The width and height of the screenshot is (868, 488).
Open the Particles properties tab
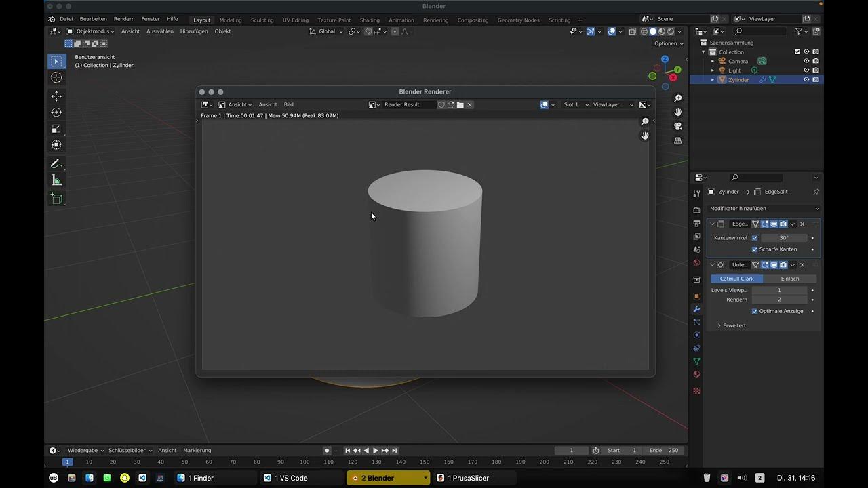pos(696,322)
